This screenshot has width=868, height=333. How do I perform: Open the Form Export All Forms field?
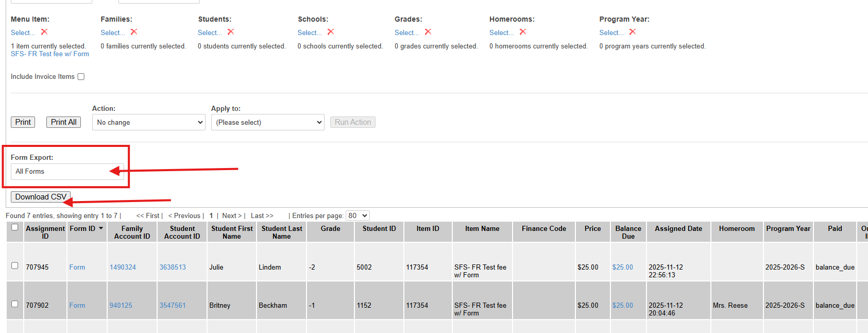pyautogui.click(x=67, y=172)
